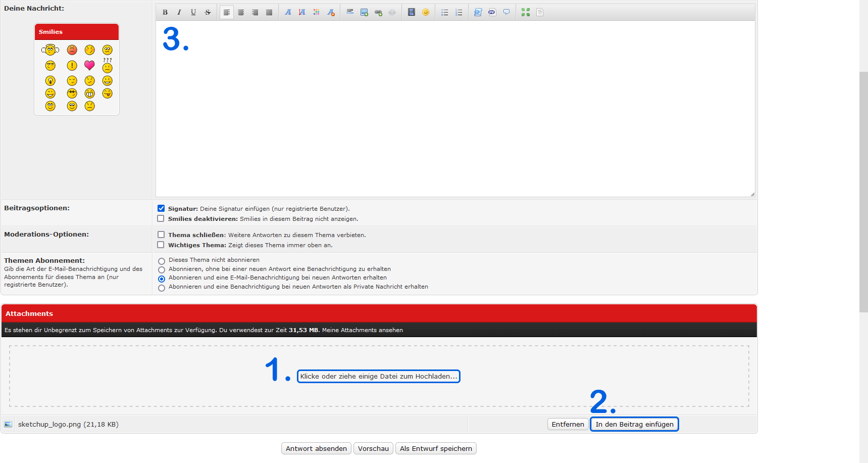Open the font size picker
The width and height of the screenshot is (868, 463).
point(302,12)
